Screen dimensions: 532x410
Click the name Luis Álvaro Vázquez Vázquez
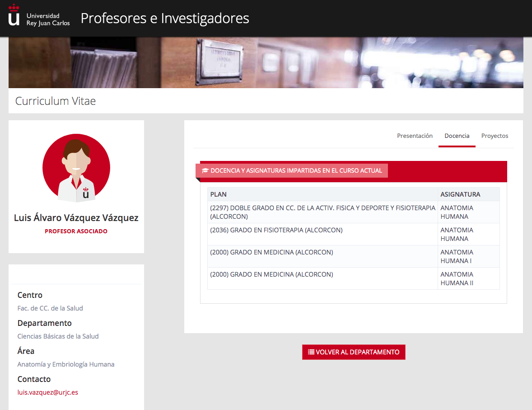[76, 218]
